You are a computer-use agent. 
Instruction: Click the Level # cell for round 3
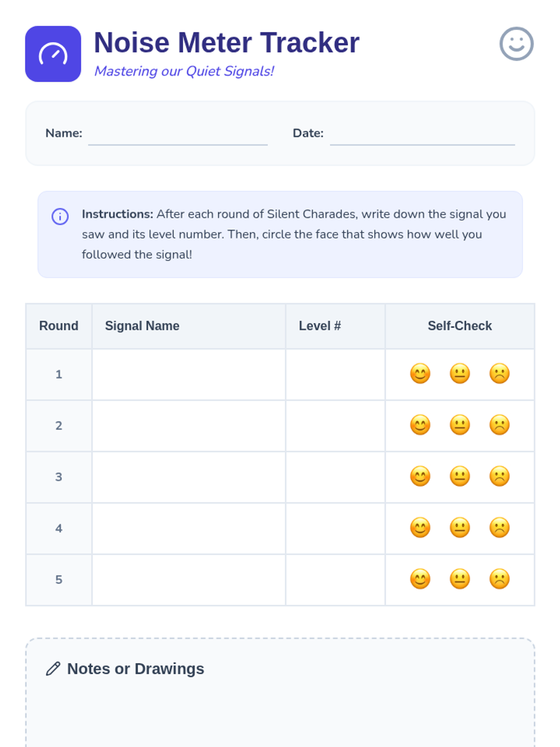tap(335, 477)
